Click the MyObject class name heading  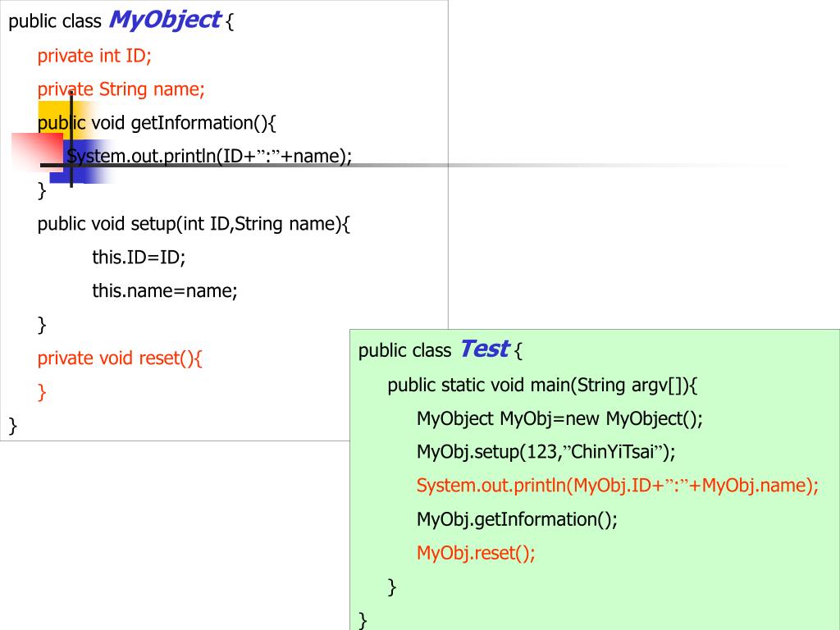(x=165, y=21)
